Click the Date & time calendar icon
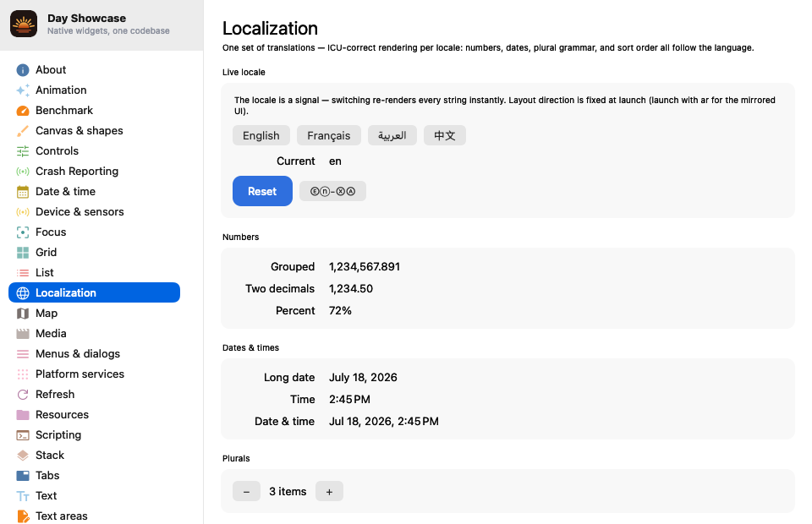The height and width of the screenshot is (524, 812). point(23,192)
